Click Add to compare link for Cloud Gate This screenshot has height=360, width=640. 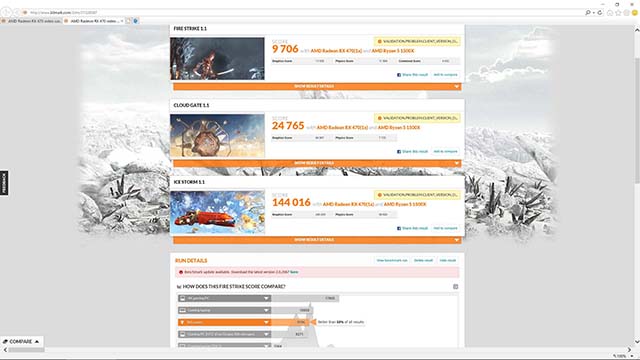pyautogui.click(x=445, y=151)
